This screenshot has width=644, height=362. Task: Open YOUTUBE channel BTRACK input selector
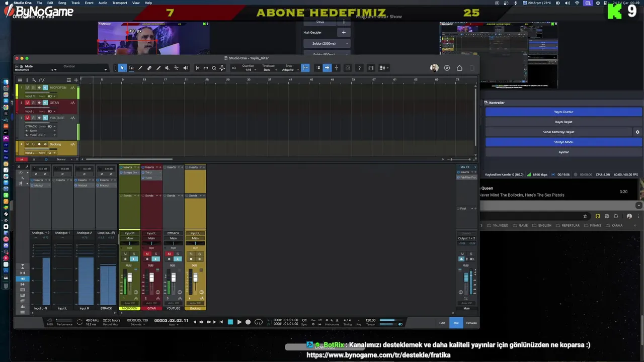173,233
